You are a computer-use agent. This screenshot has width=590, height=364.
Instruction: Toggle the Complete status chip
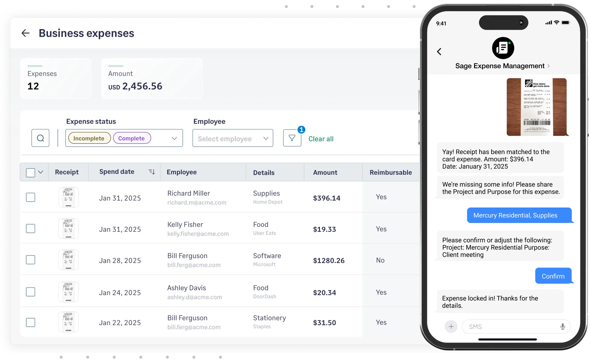point(132,138)
